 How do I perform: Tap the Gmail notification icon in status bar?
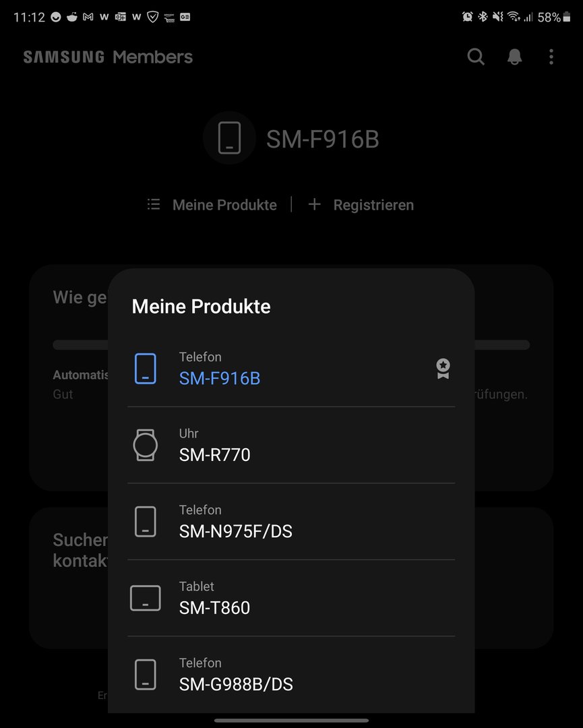[88, 17]
